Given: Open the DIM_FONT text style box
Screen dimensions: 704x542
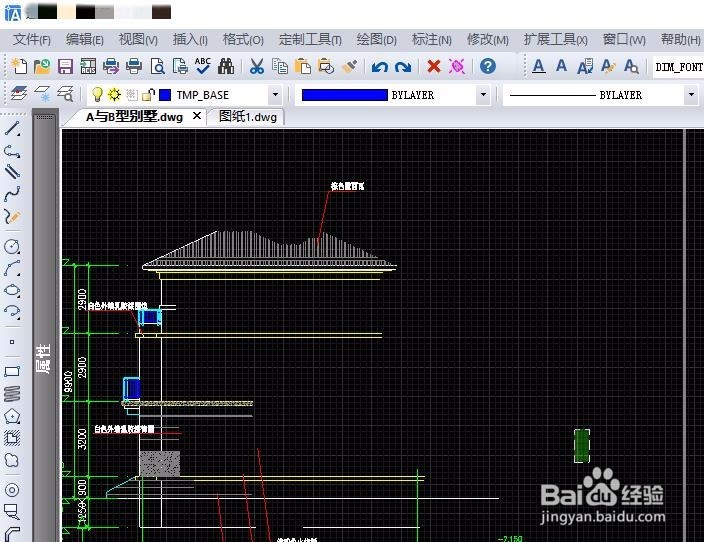Looking at the screenshot, I should click(678, 67).
